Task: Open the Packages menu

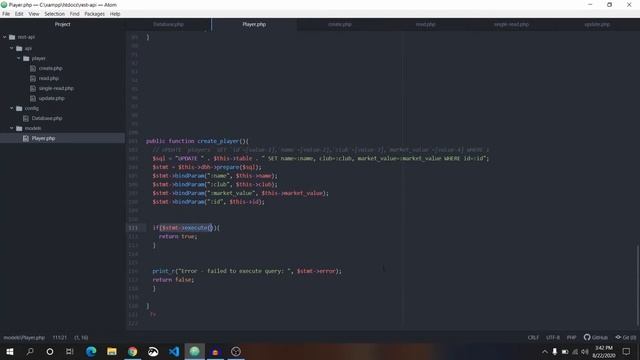Action: coord(95,14)
